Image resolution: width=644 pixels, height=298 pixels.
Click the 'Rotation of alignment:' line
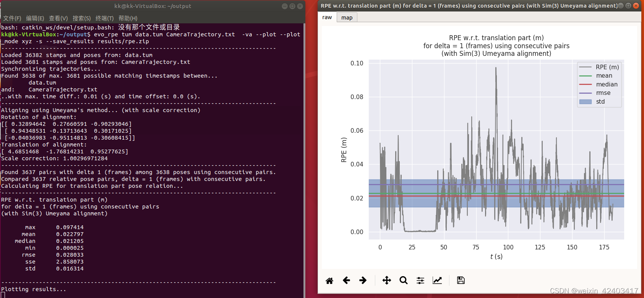click(x=39, y=117)
